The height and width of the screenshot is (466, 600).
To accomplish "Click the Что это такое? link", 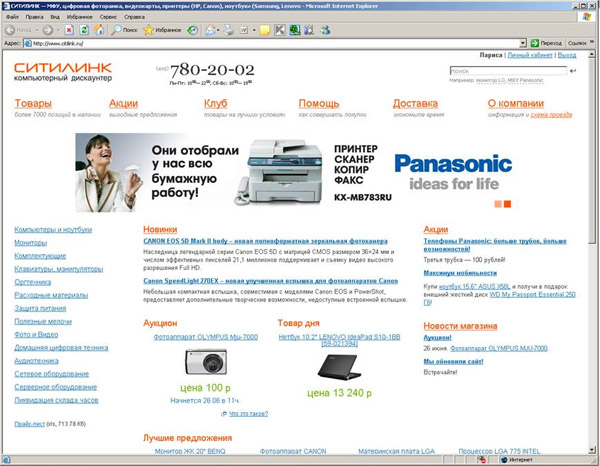I will (x=248, y=414).
